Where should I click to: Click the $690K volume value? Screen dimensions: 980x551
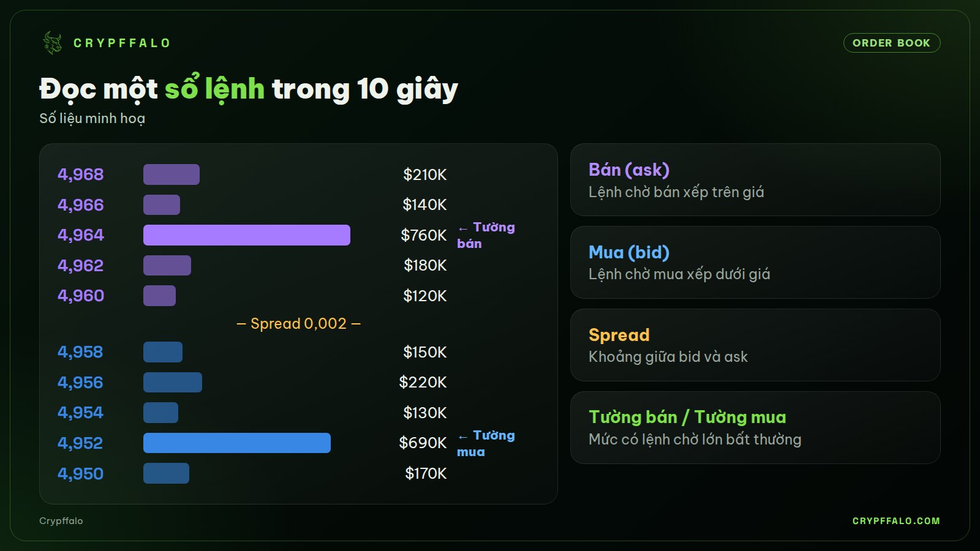coord(423,443)
